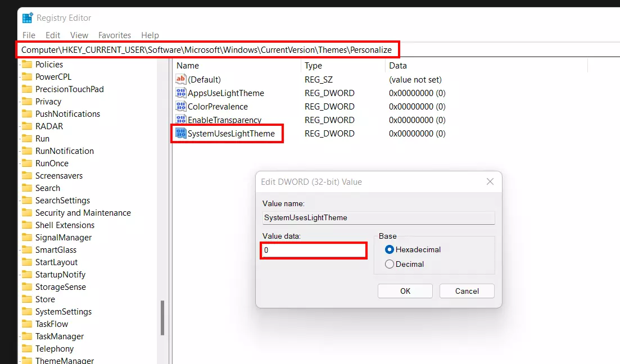The image size is (620, 364).
Task: Click the SmartGlass folder icon
Action: click(x=27, y=249)
